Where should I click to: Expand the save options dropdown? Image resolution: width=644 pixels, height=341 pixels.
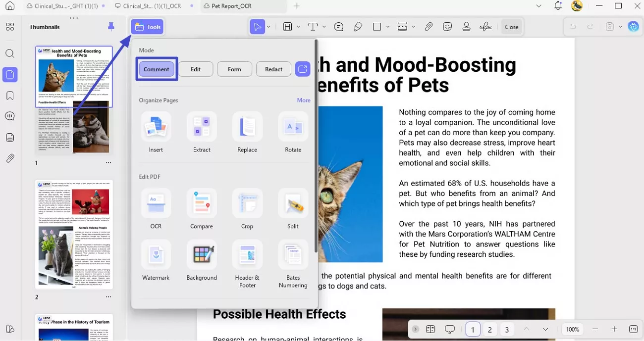[620, 27]
